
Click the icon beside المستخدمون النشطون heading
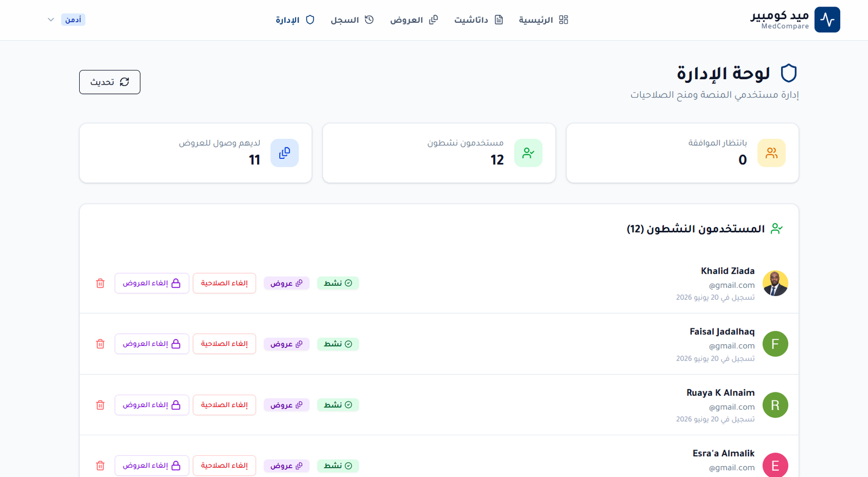[x=777, y=229]
